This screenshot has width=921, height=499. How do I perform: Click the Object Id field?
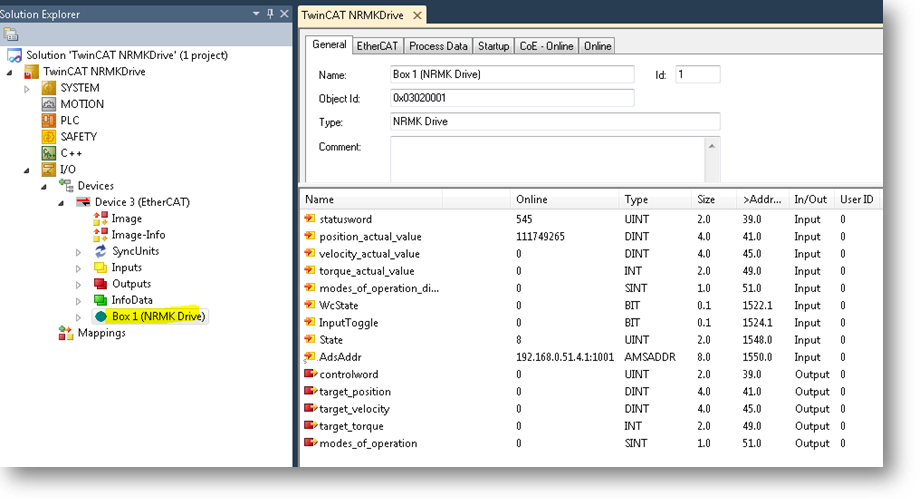point(512,98)
